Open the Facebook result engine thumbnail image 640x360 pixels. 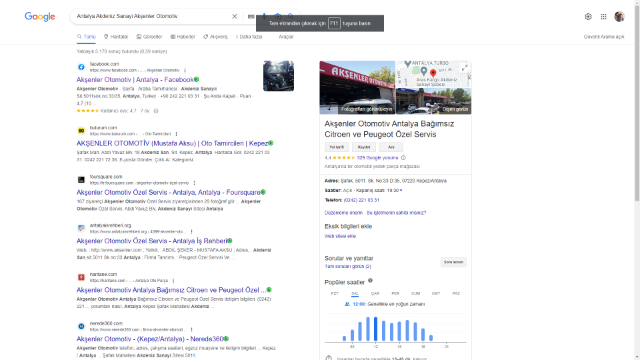point(278,76)
